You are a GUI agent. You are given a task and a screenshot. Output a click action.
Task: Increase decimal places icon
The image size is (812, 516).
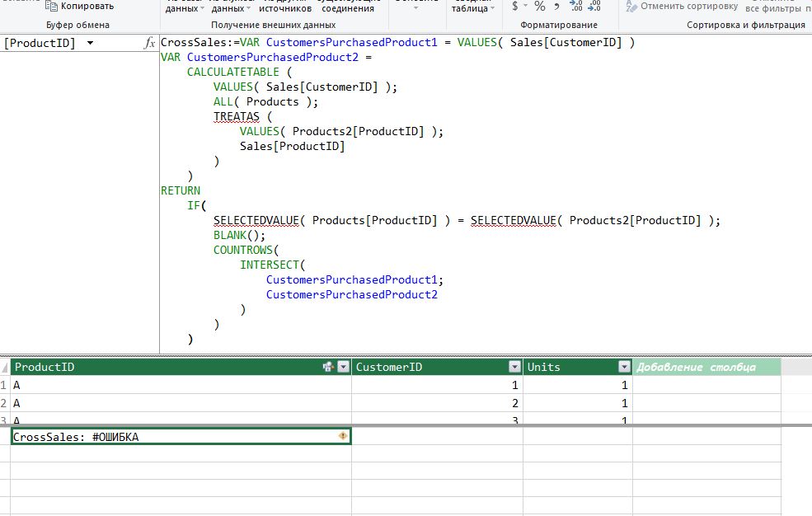[576, 6]
